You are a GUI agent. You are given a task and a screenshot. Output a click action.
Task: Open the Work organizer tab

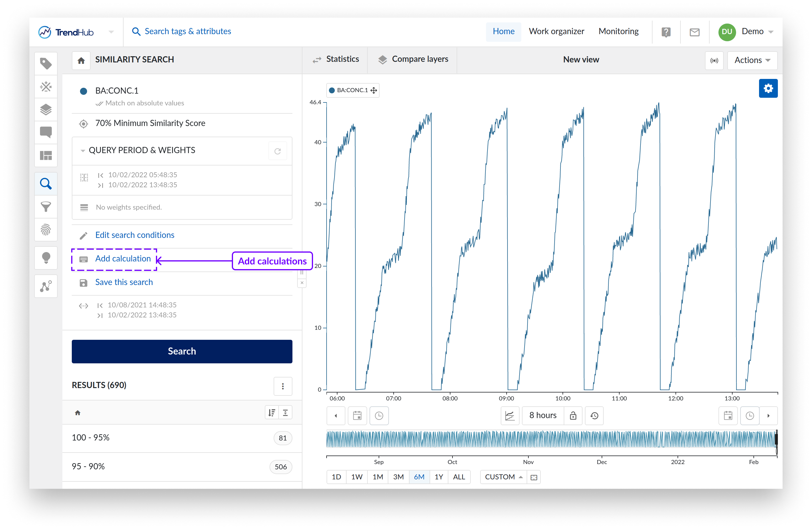tap(556, 32)
